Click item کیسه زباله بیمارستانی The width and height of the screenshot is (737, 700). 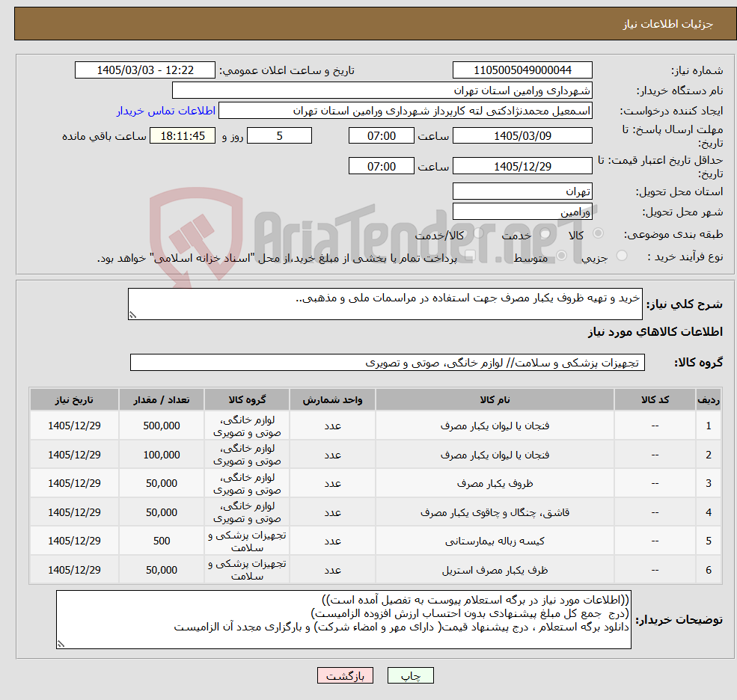[495, 541]
